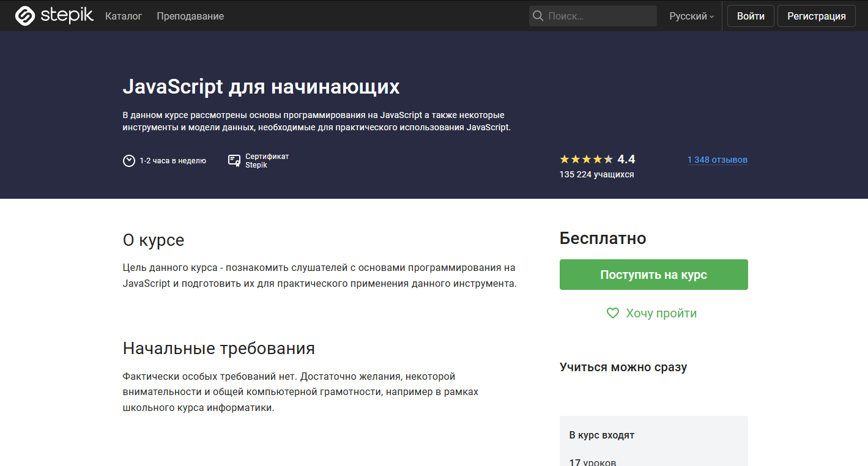The height and width of the screenshot is (466, 868).
Task: Open the Преподавание menu
Action: tap(190, 16)
